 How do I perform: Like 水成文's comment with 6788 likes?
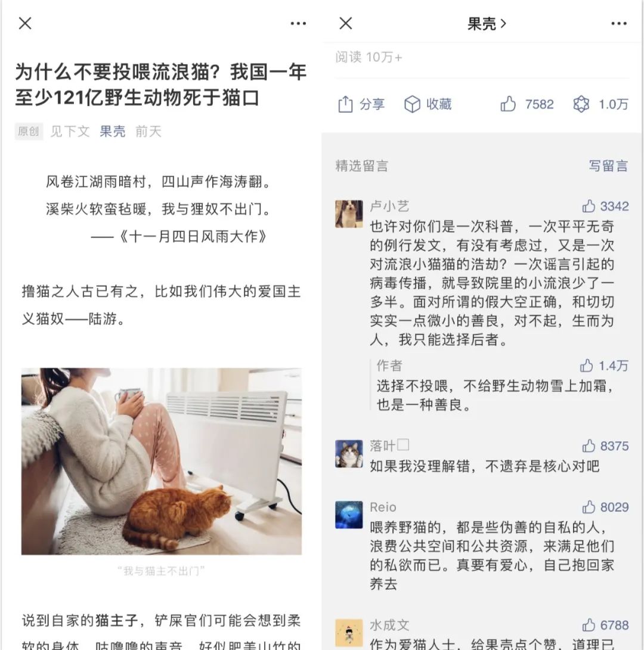589,625
